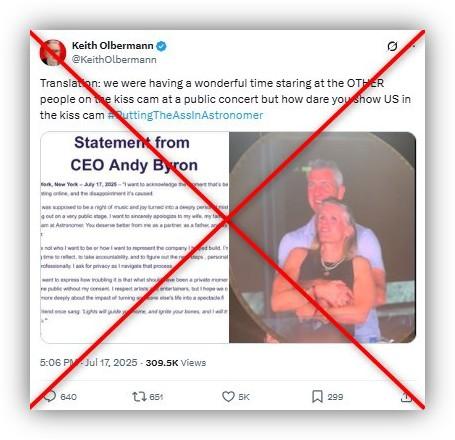Open the share icon in the bottom corner
This screenshot has height=440, width=455.
pos(406,397)
